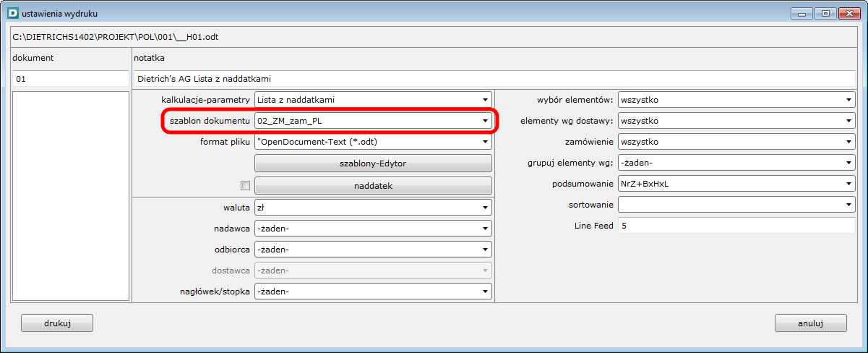This screenshot has height=353, width=868.
Task: Open the kalkulacje-parametry dropdown
Action: coord(373,100)
